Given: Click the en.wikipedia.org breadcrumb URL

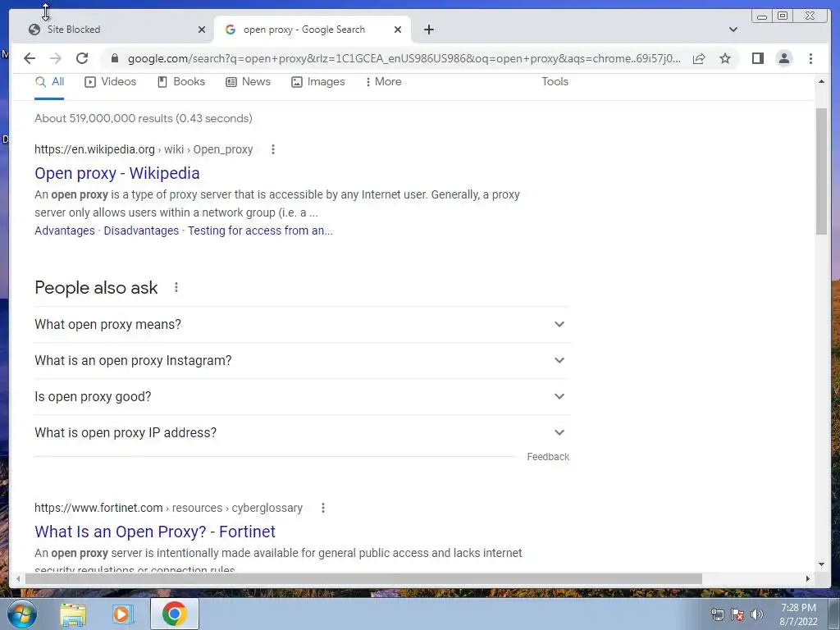Looking at the screenshot, I should click(x=144, y=149).
